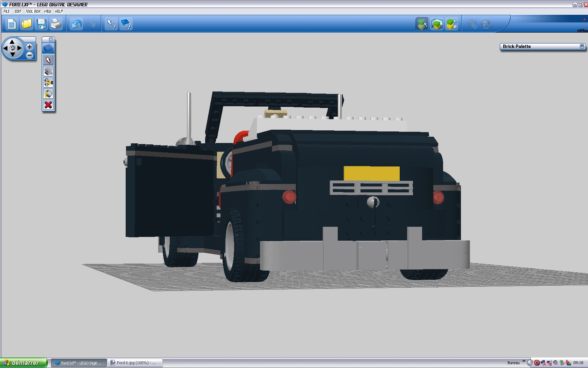Expand the Bureau toolbar chevron
Viewport: 588px width, 368px height.
point(524,361)
